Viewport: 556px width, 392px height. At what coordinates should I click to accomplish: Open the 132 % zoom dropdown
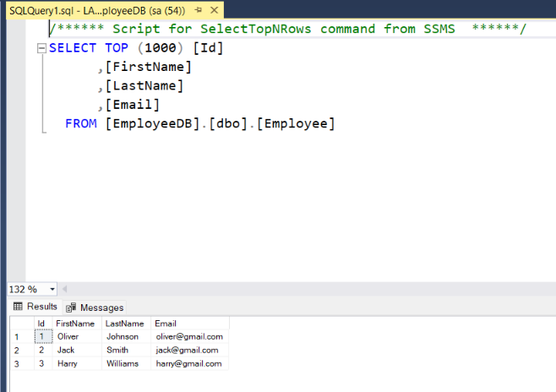[x=52, y=289]
